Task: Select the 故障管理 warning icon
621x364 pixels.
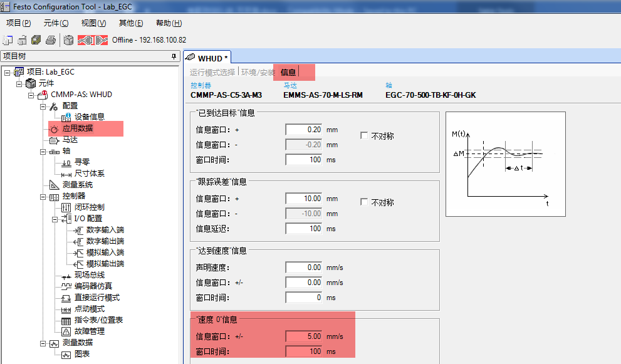Action: 66,331
